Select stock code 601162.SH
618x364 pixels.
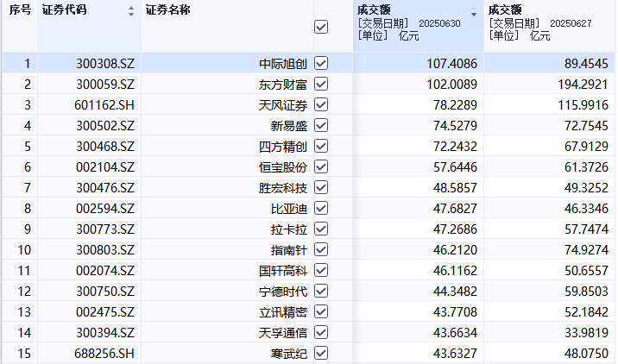[104, 105]
